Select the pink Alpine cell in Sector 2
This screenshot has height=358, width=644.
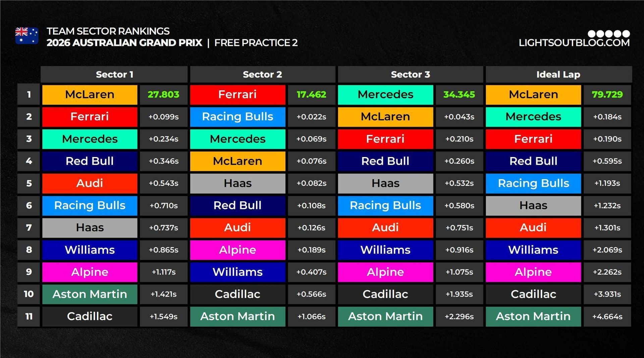coord(237,250)
